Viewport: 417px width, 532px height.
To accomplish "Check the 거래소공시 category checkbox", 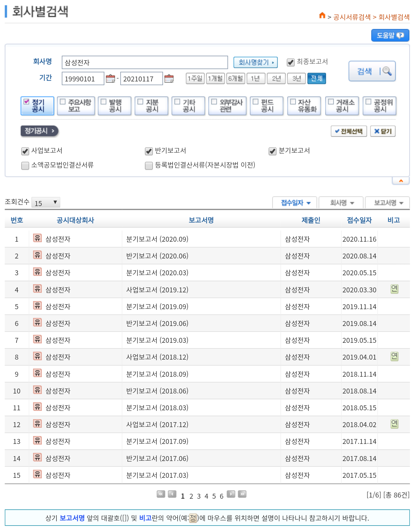I will 331,102.
